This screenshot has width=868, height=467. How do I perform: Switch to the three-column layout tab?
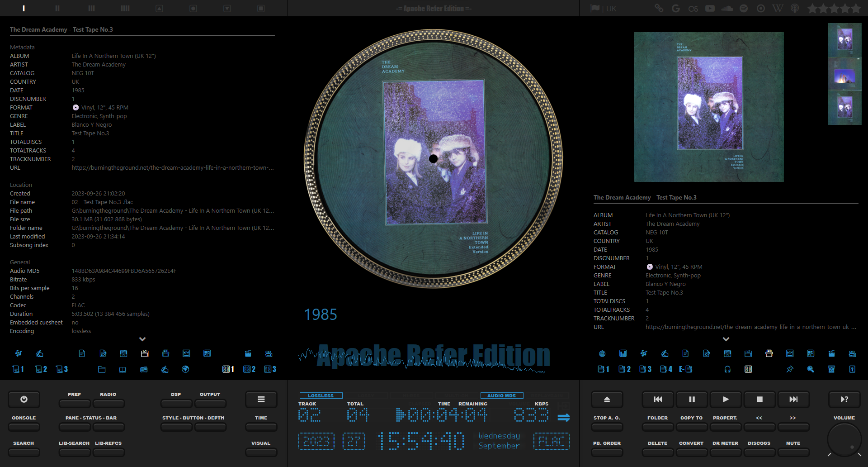[91, 8]
